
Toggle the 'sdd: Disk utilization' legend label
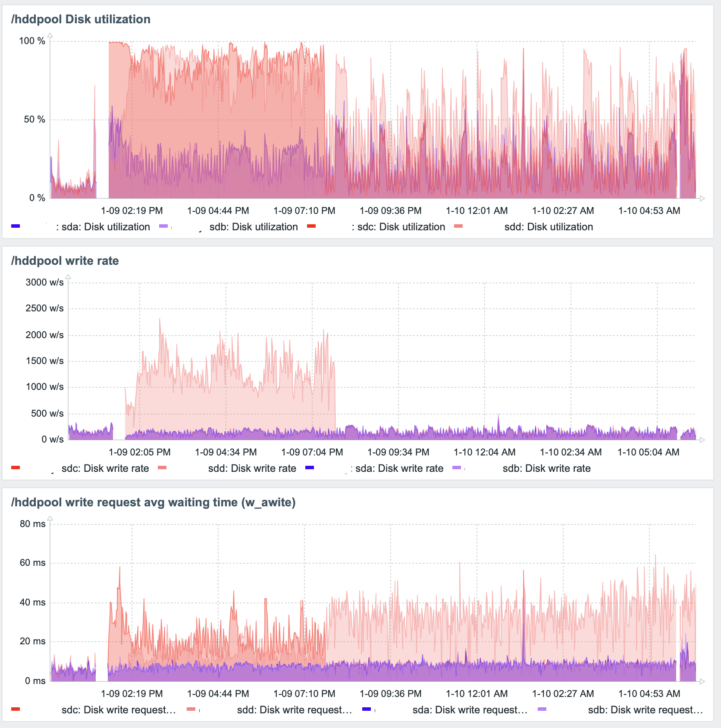pyautogui.click(x=549, y=227)
